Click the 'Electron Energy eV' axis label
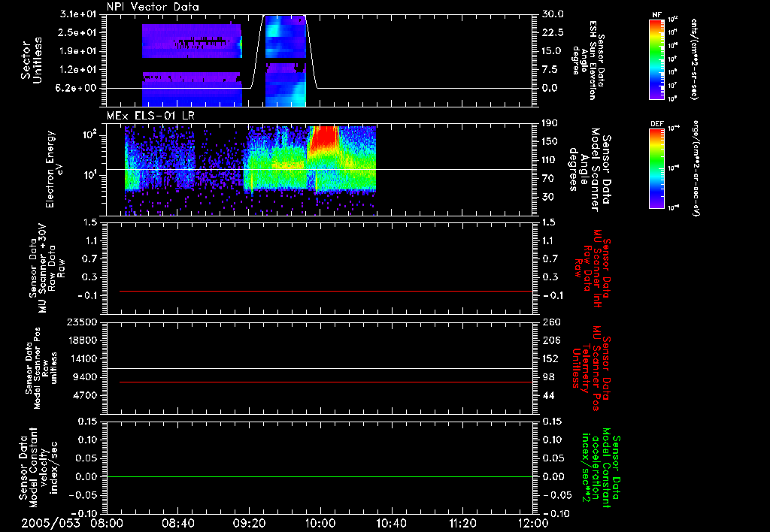770x532 pixels. [x=54, y=169]
